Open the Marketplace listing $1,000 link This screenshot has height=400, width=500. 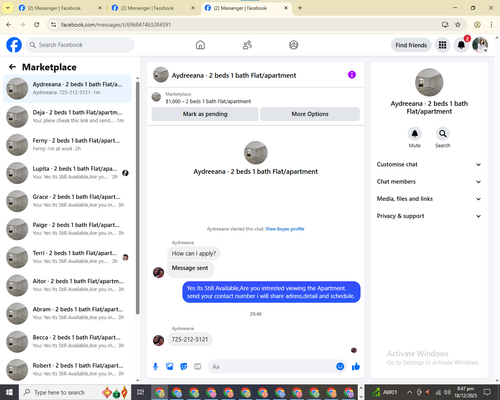[x=208, y=101]
